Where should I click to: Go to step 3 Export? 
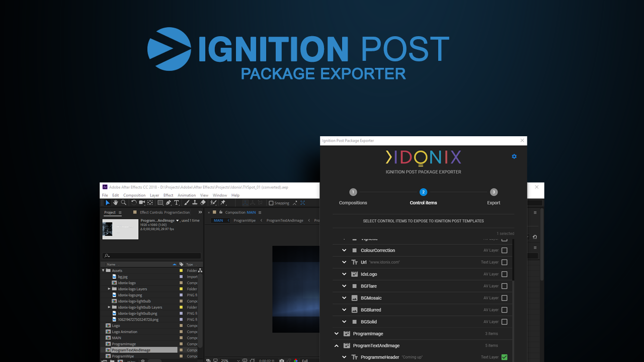(494, 192)
